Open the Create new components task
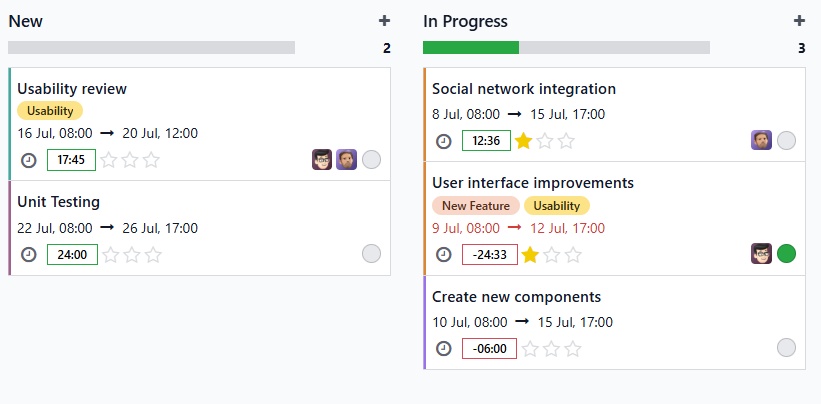The width and height of the screenshot is (821, 404). (516, 297)
